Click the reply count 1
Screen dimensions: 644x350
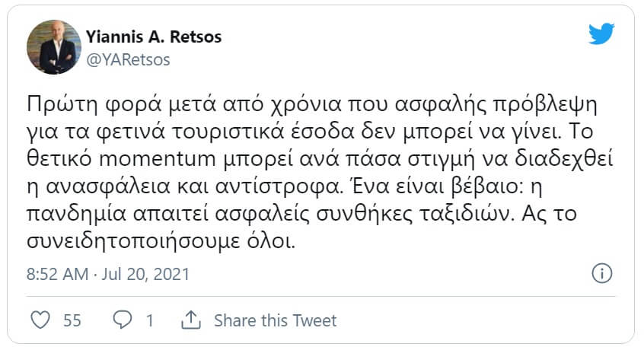click(x=150, y=320)
